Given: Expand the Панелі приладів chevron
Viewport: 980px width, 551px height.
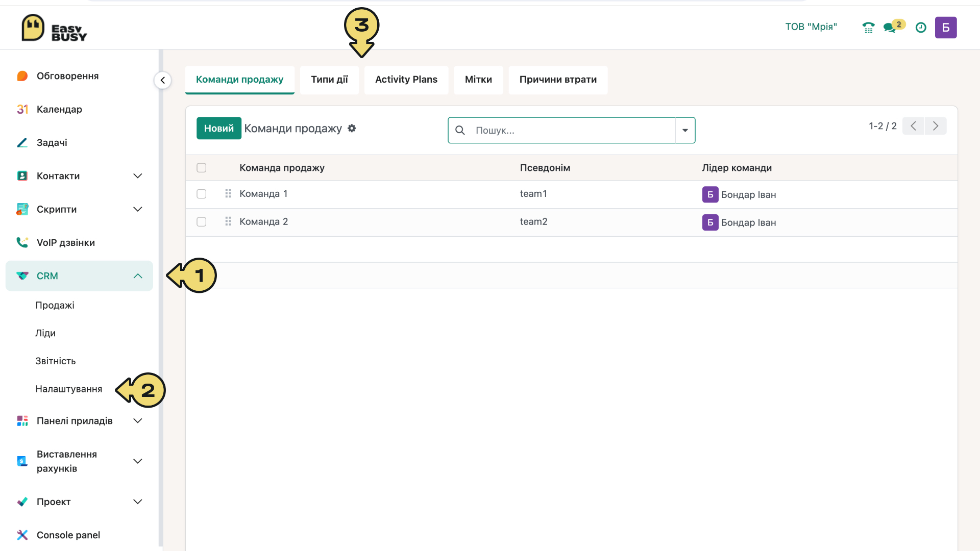Looking at the screenshot, I should [x=138, y=421].
